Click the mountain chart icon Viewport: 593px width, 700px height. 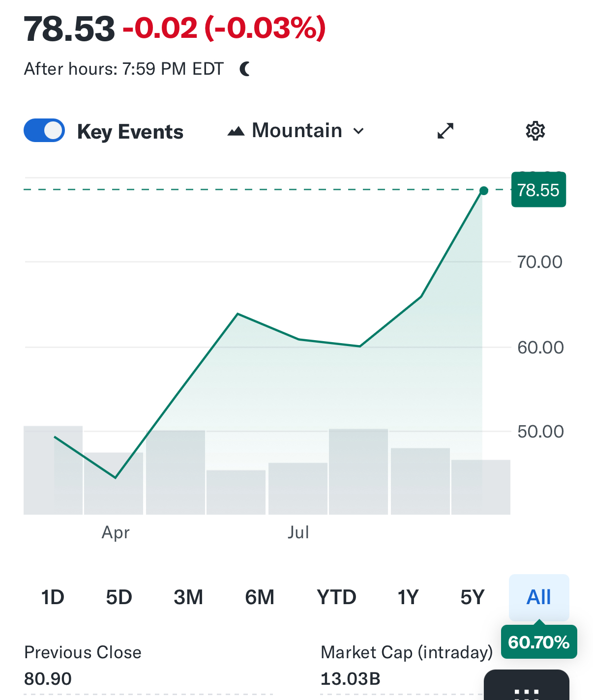tap(236, 131)
